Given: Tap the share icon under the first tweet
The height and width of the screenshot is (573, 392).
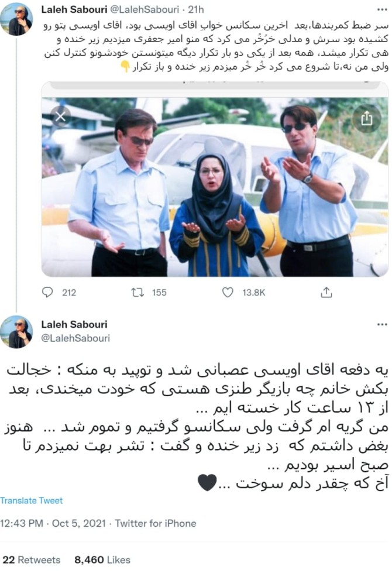Looking at the screenshot, I should (x=326, y=292).
